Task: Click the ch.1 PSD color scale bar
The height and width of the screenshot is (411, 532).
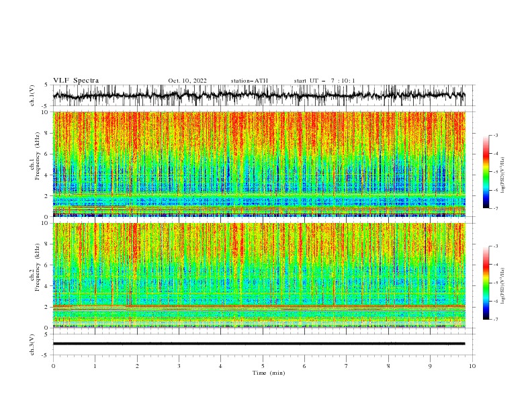Action: (486, 172)
